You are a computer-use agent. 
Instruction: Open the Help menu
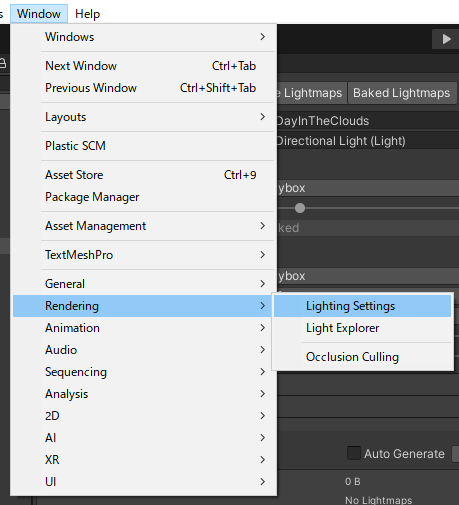pyautogui.click(x=87, y=14)
